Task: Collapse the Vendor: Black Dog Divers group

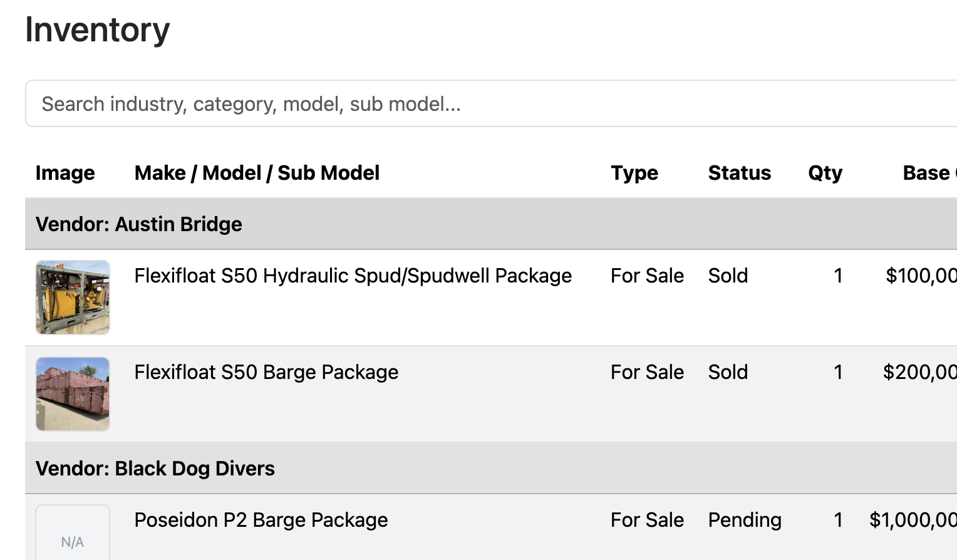Action: (155, 469)
